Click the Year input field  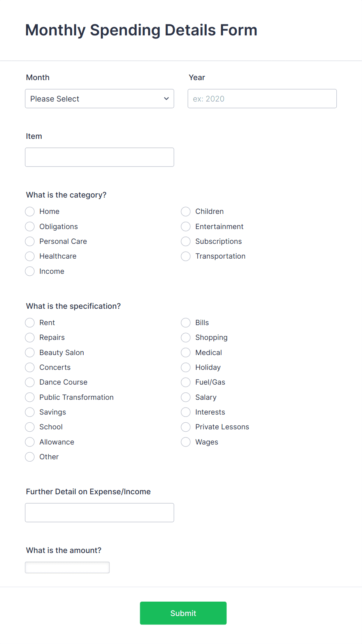click(262, 98)
